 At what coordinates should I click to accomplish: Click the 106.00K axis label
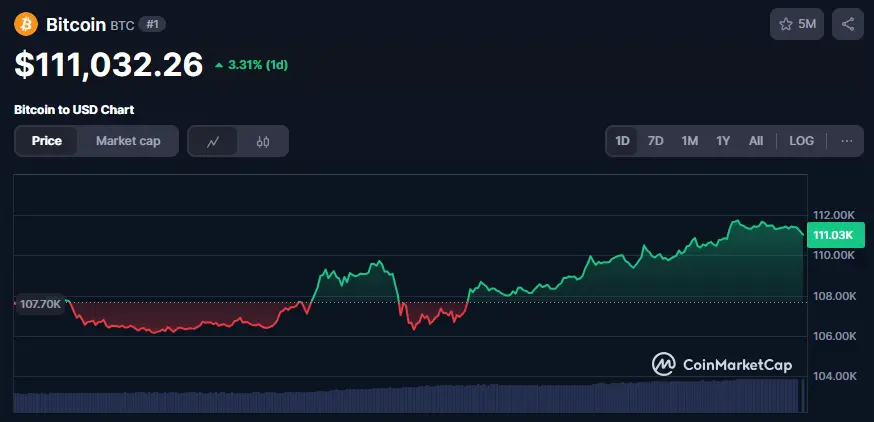(x=833, y=336)
